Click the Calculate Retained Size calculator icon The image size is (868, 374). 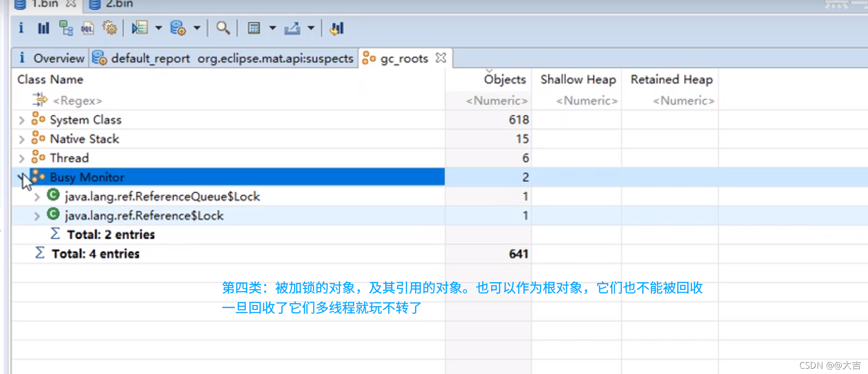pos(254,28)
